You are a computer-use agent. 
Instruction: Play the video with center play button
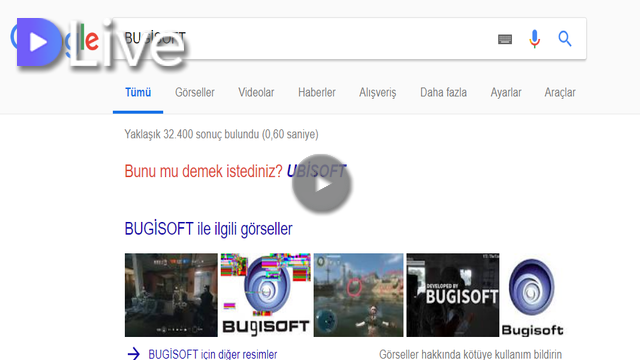point(322,184)
